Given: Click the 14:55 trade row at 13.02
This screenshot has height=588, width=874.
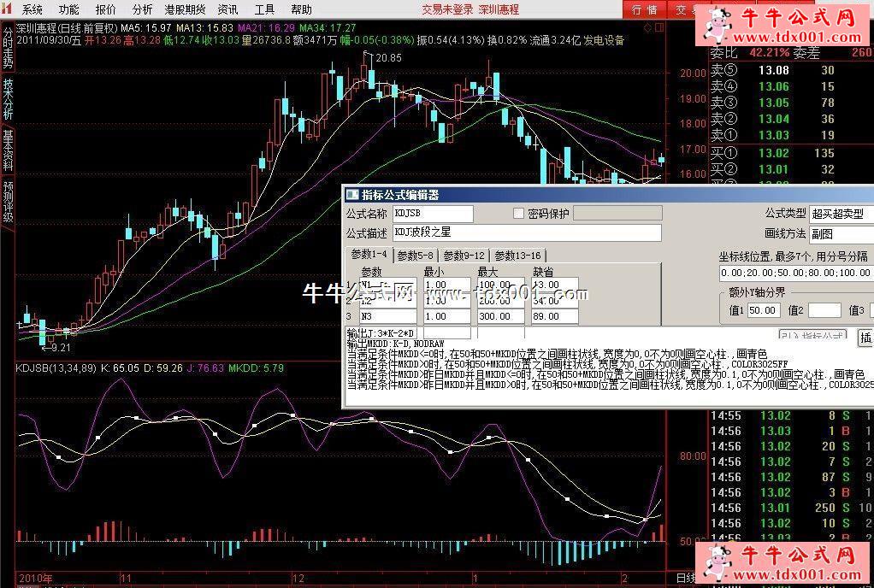Looking at the screenshot, I should 790,415.
